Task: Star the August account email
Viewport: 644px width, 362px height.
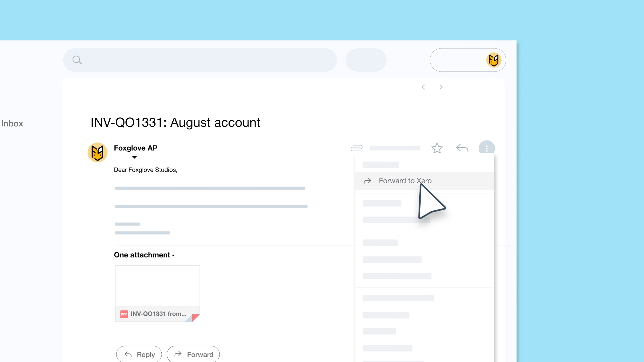Action: pyautogui.click(x=437, y=148)
